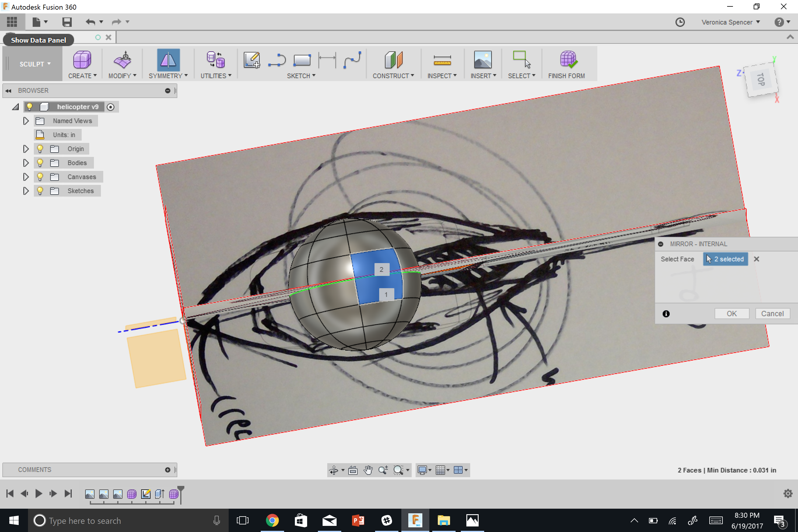Toggle visibility bulb for Origin folder

coord(40,149)
